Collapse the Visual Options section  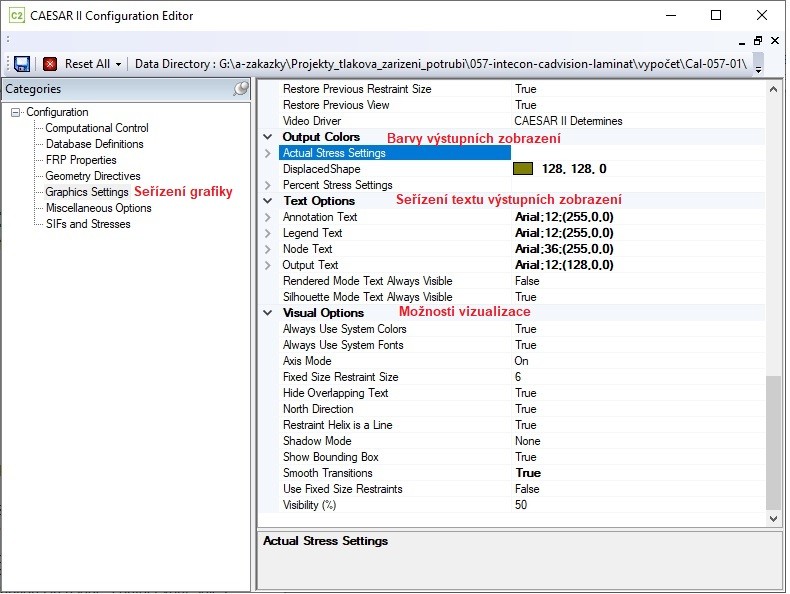pyautogui.click(x=268, y=313)
